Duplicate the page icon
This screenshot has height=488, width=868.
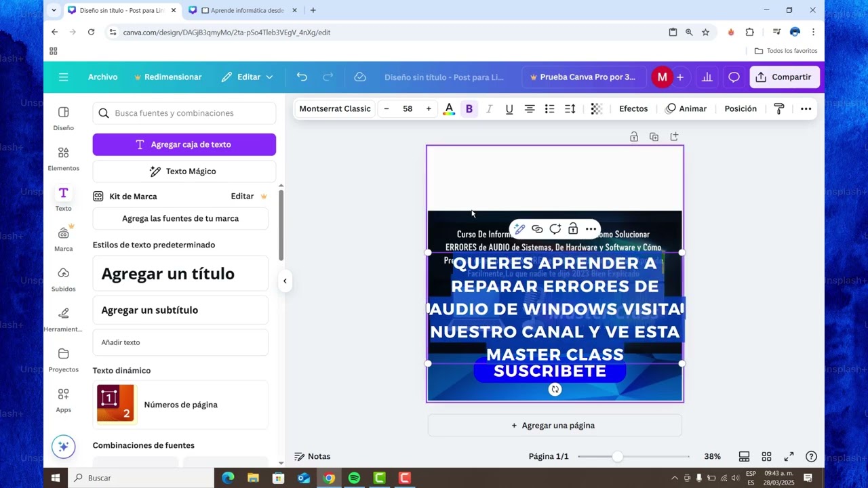[x=654, y=137]
